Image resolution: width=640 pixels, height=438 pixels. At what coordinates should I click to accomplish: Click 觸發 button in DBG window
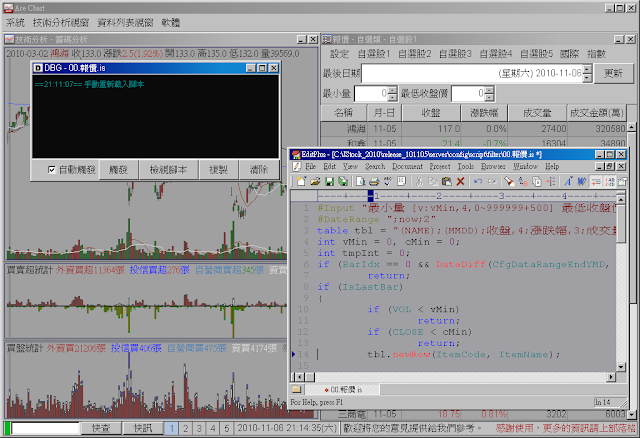(118, 169)
